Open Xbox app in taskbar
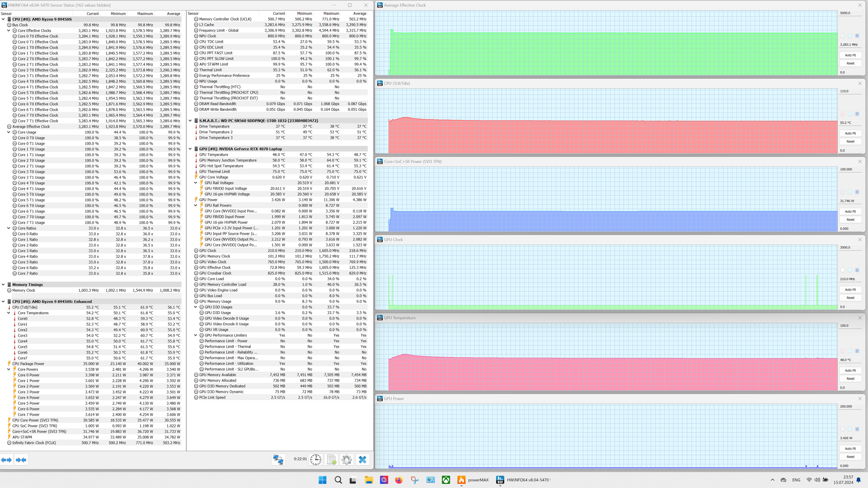 point(446,480)
